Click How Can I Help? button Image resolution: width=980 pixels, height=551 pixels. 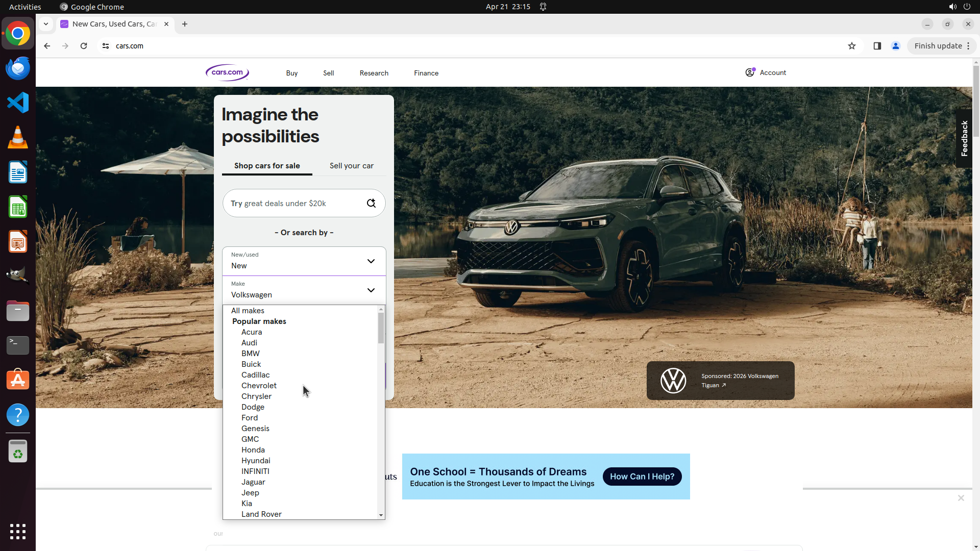click(x=642, y=477)
